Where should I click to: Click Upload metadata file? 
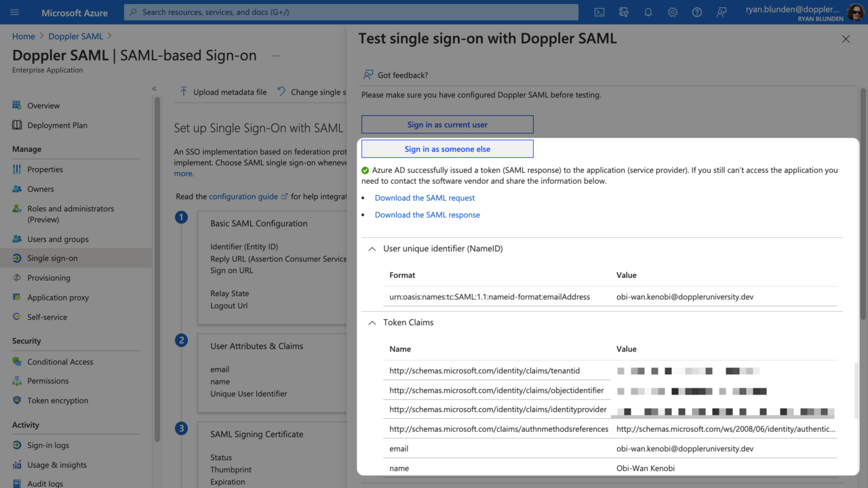[222, 92]
